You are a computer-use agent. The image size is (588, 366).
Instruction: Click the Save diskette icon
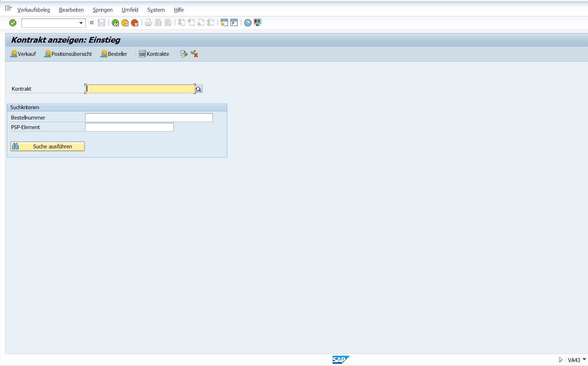(102, 23)
